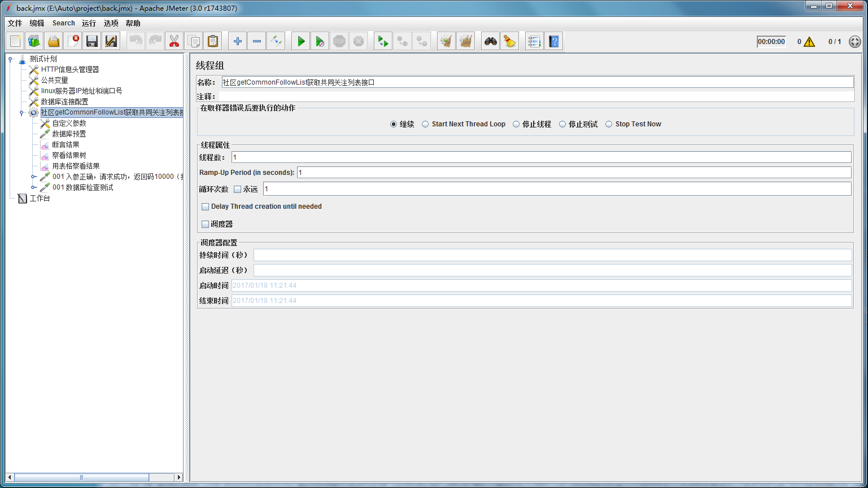The image size is (868, 488).
Task: Open Search with binoculars icon
Action: point(491,41)
